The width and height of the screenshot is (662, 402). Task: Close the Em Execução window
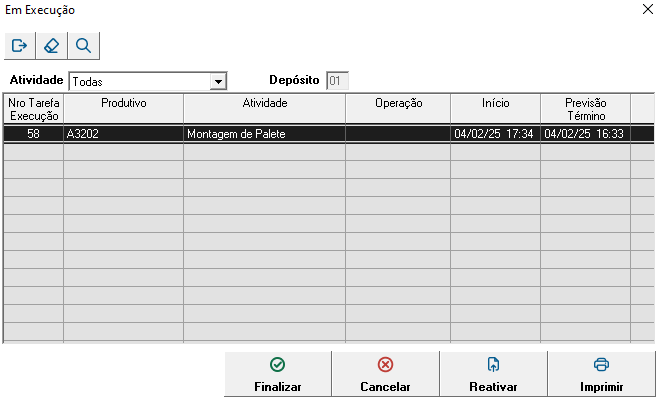coord(646,10)
